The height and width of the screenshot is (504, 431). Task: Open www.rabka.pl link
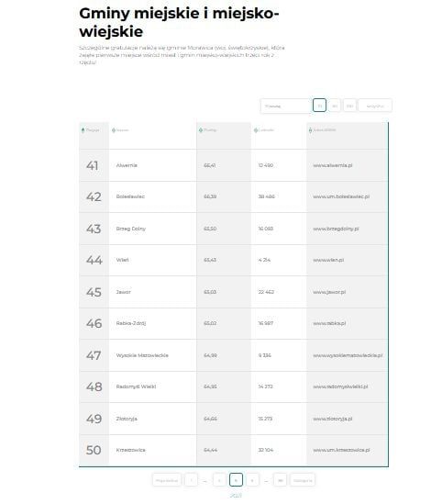pyautogui.click(x=329, y=323)
